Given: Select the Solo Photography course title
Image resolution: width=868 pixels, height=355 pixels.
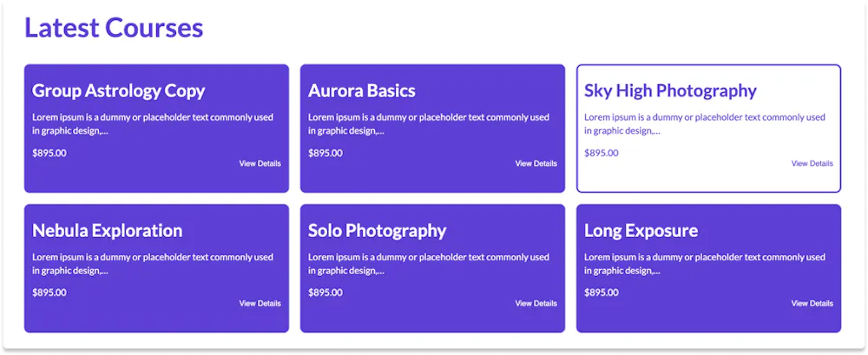Looking at the screenshot, I should (x=377, y=230).
